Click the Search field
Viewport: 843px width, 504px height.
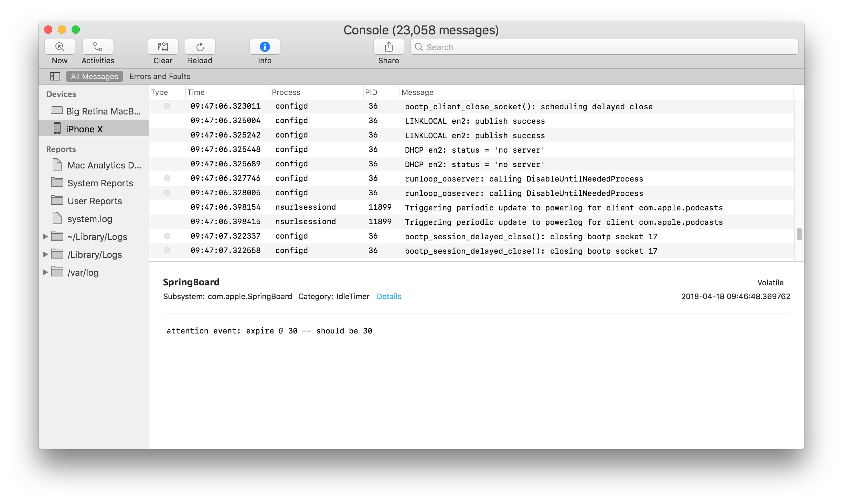[x=604, y=47]
